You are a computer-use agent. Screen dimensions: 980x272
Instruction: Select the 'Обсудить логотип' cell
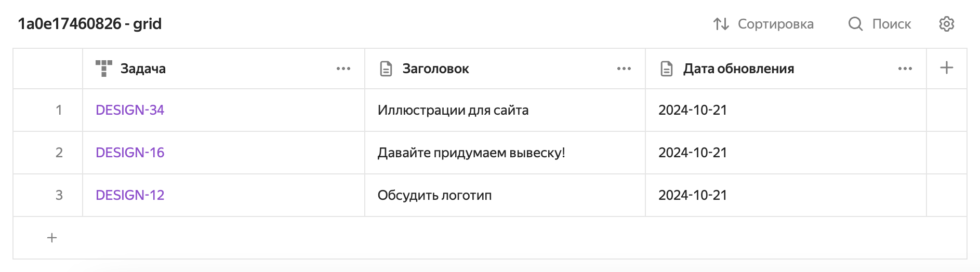(434, 195)
